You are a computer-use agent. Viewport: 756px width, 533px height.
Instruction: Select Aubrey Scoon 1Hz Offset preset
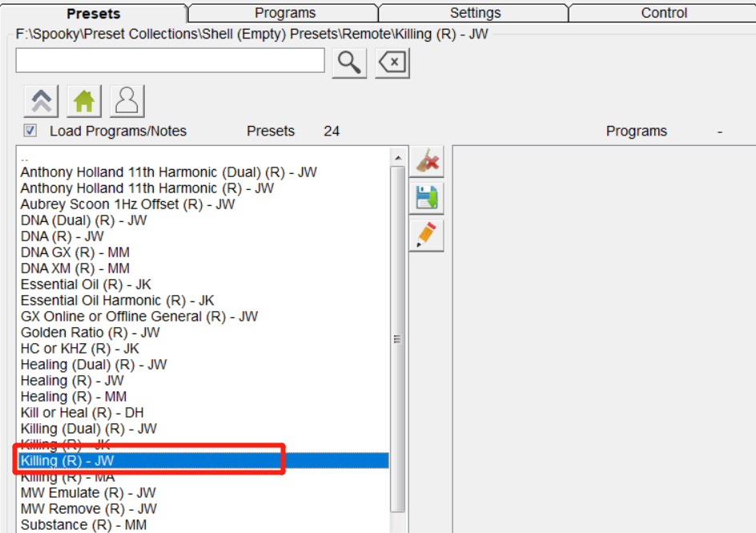tap(127, 204)
